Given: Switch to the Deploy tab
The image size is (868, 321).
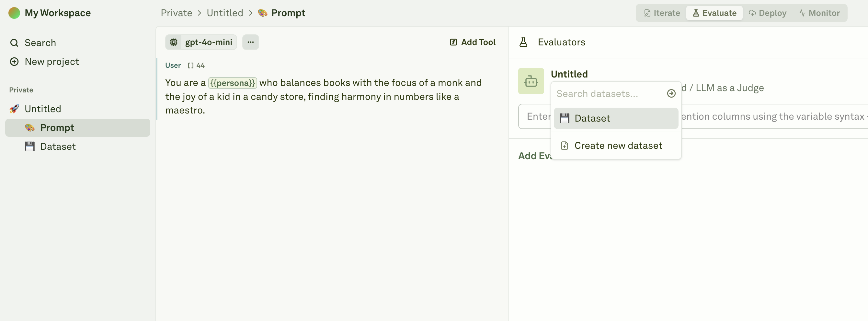Looking at the screenshot, I should tap(767, 13).
